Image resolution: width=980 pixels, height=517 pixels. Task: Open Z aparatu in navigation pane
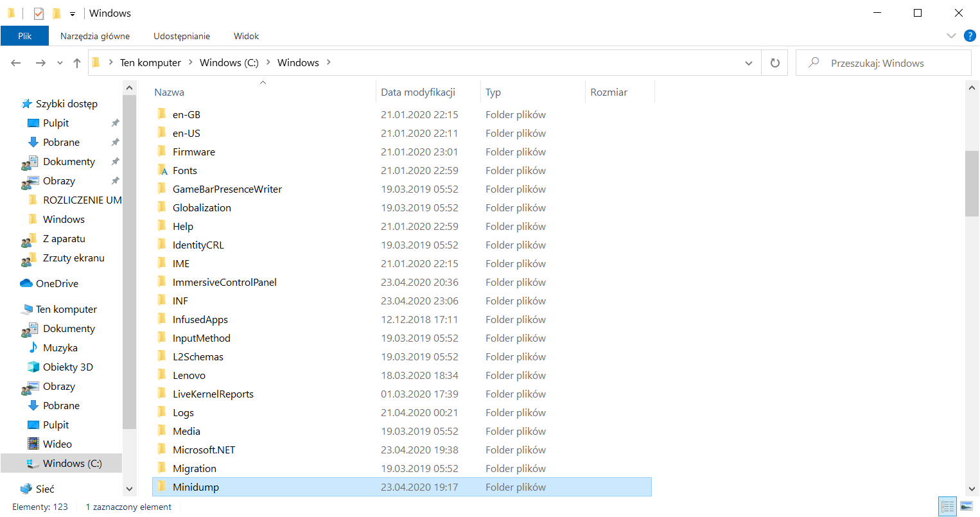(64, 238)
